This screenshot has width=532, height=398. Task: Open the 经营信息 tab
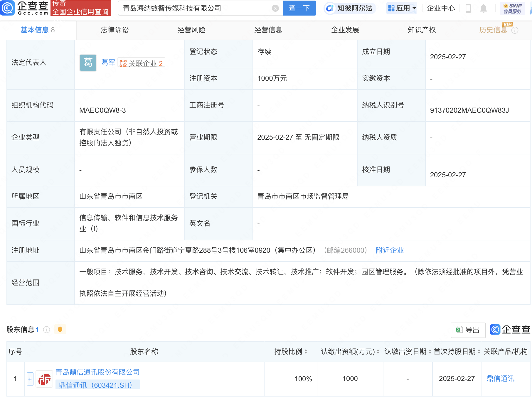(268, 30)
